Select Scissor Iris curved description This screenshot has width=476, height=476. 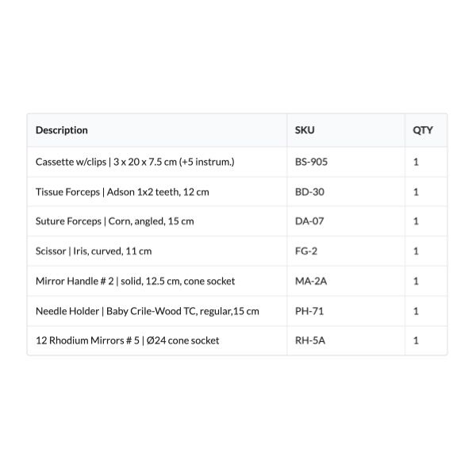[x=94, y=251]
